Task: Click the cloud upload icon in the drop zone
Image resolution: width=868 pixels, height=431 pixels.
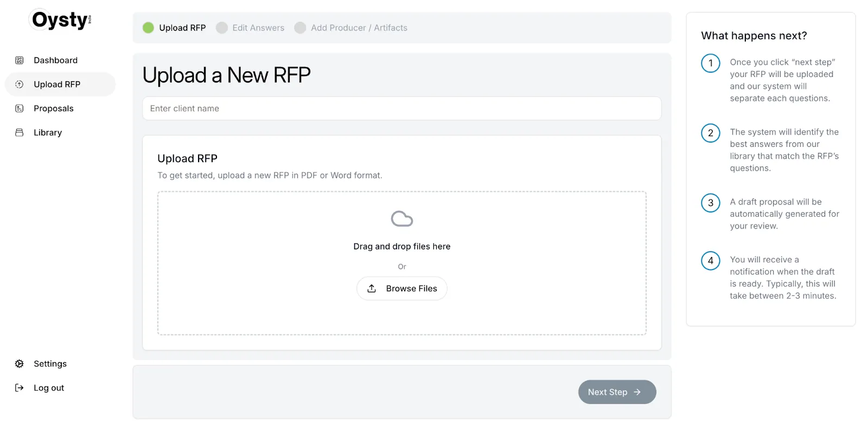Action: coord(402,218)
